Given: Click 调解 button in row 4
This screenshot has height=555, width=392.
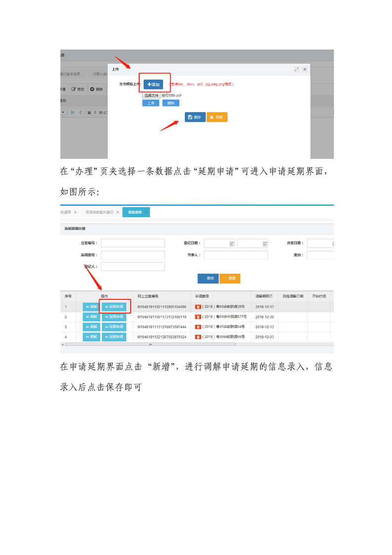Looking at the screenshot, I should tap(91, 337).
